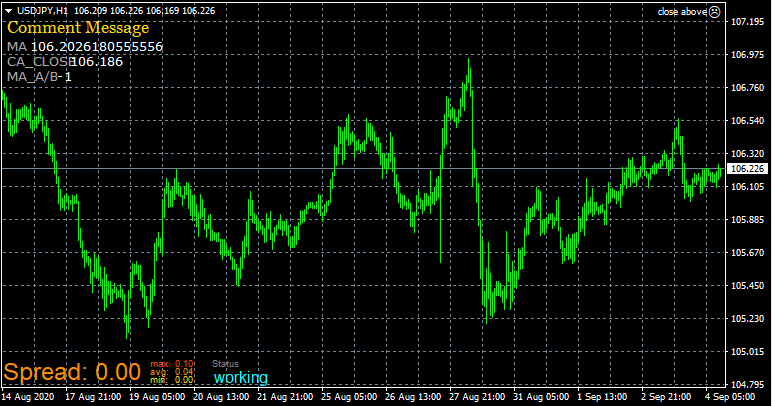This screenshot has height=406, width=772.
Task: Click price scale level 106.105
Action: [747, 187]
